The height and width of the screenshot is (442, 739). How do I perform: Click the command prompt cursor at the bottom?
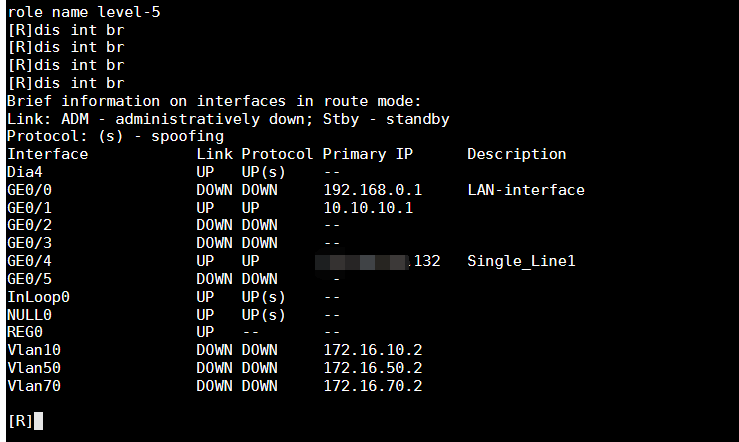click(38, 421)
